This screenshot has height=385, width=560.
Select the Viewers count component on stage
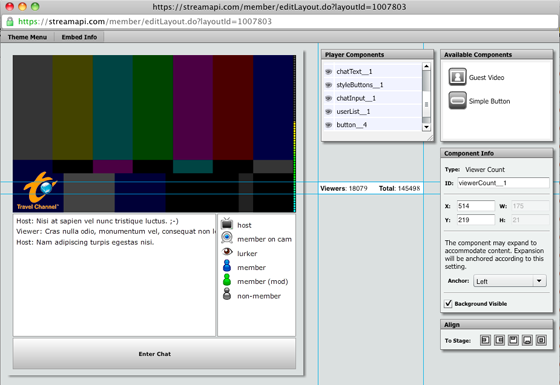pyautogui.click(x=370, y=188)
